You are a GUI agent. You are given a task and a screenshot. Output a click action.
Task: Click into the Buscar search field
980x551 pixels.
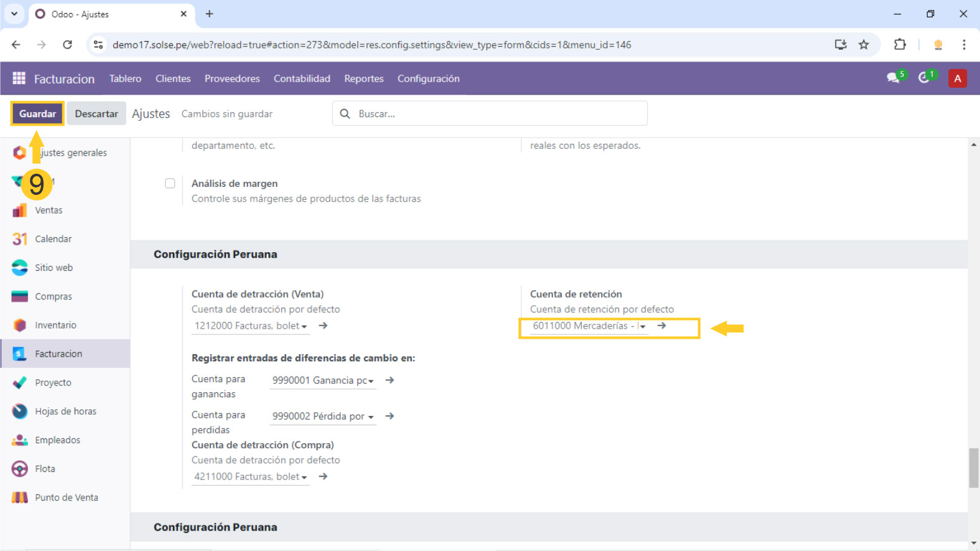[x=498, y=114]
